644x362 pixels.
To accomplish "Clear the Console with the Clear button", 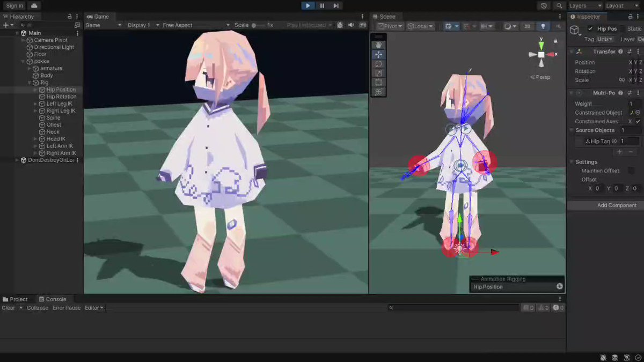I will coord(8,307).
